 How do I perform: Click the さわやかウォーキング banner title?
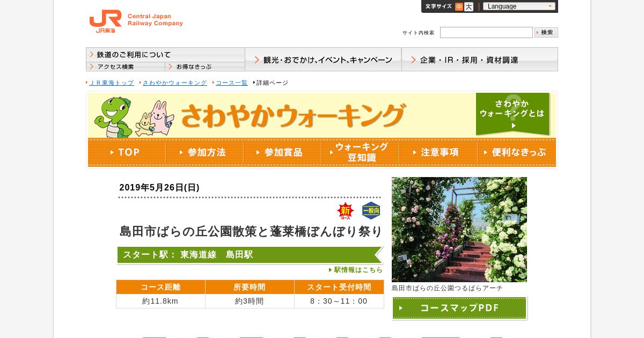point(292,115)
